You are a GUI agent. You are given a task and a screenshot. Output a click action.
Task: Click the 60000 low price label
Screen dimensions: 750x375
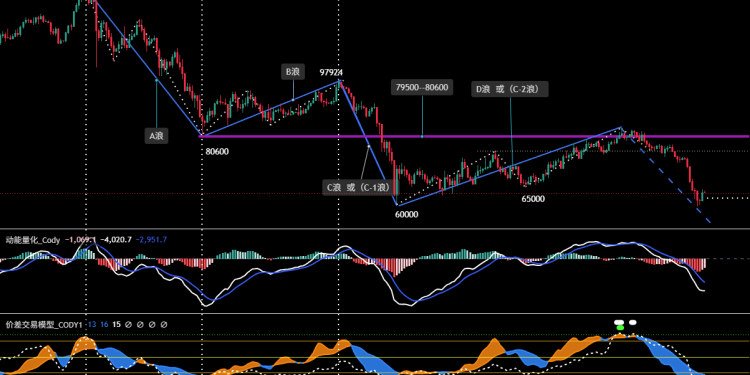[x=407, y=215]
